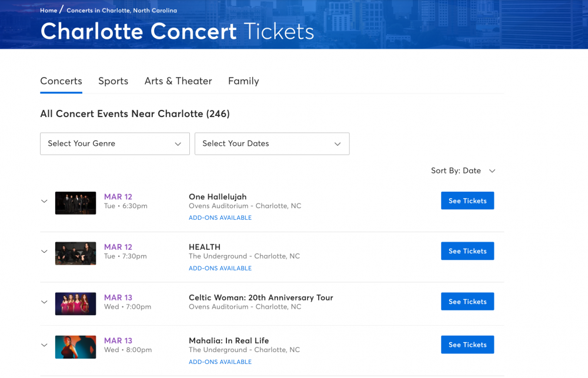588x378 pixels.
Task: See tickets for Mahalia: In Real Life
Action: (x=467, y=344)
